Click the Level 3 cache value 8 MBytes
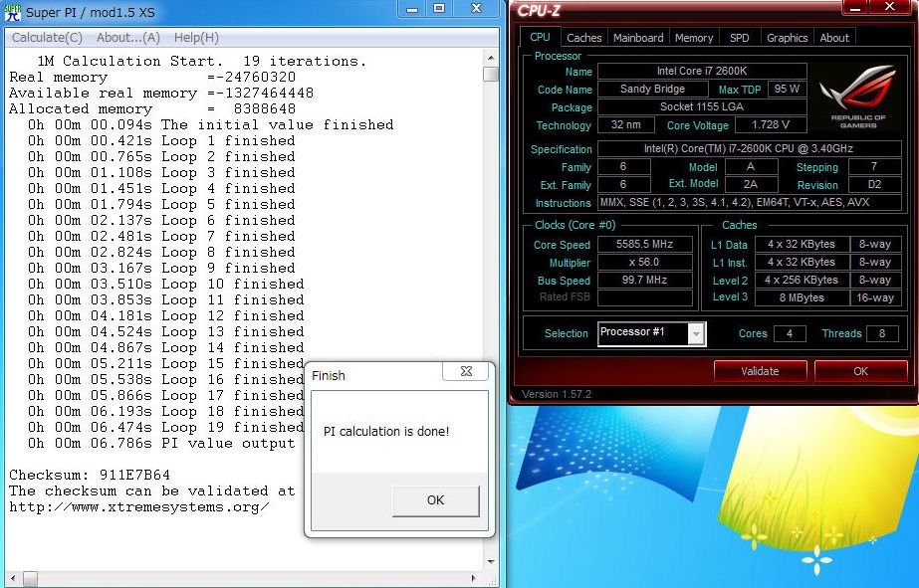 tap(802, 298)
